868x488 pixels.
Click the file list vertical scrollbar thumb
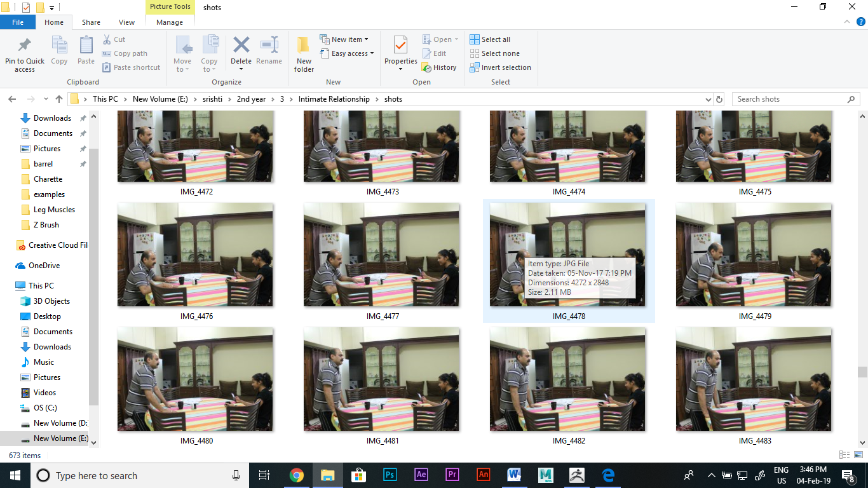[x=862, y=372]
